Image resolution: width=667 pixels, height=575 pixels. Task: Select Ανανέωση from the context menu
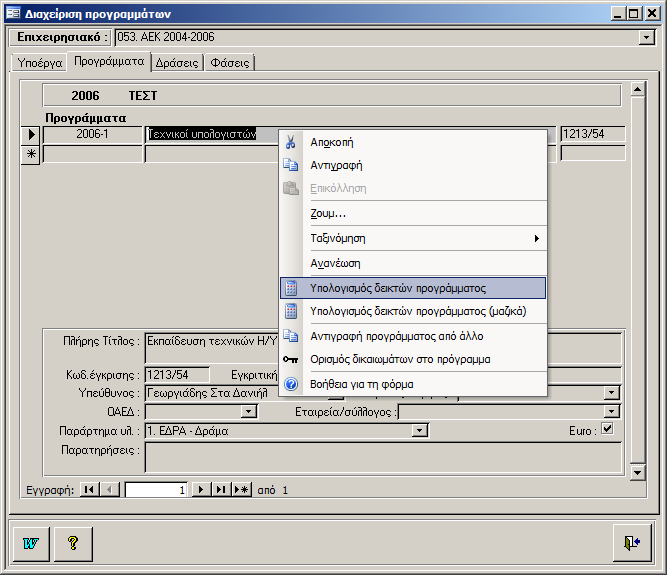[x=335, y=263]
